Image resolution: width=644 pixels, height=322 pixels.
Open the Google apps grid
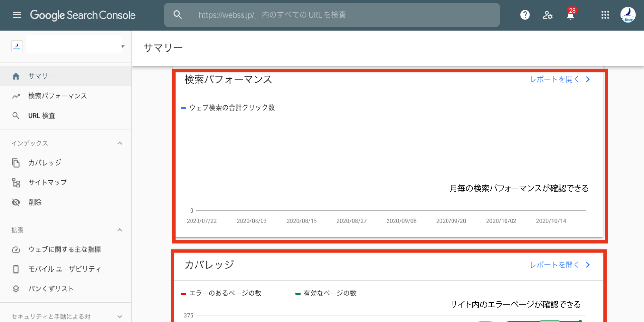(x=605, y=15)
